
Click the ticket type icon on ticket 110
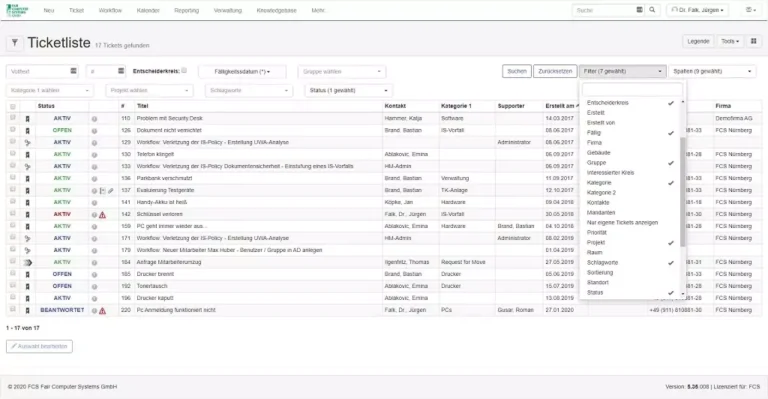pyautogui.click(x=27, y=118)
